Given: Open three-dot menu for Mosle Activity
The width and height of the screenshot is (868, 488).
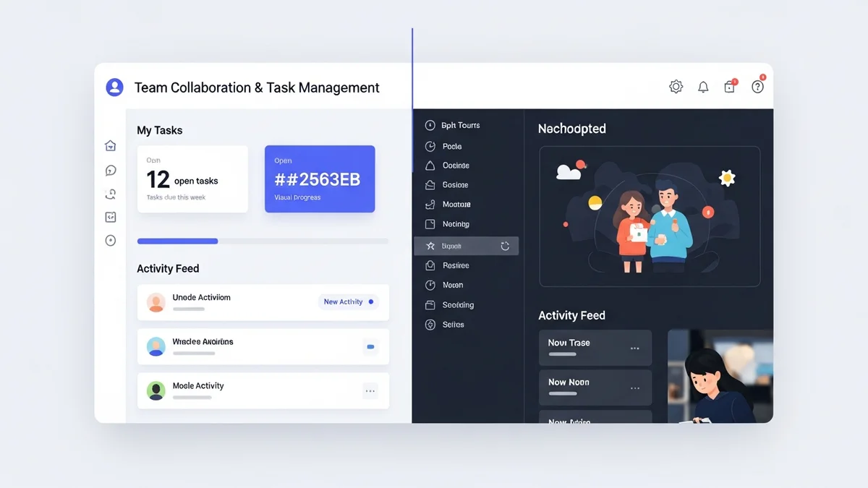Looking at the screenshot, I should click(370, 391).
